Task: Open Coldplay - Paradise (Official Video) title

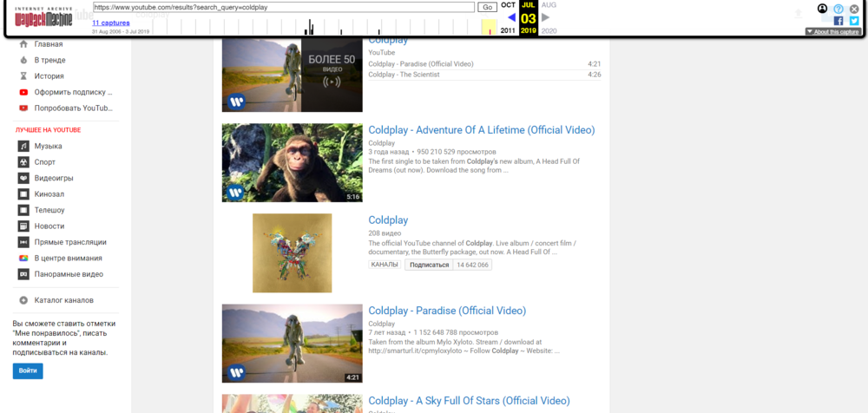Action: pyautogui.click(x=447, y=311)
